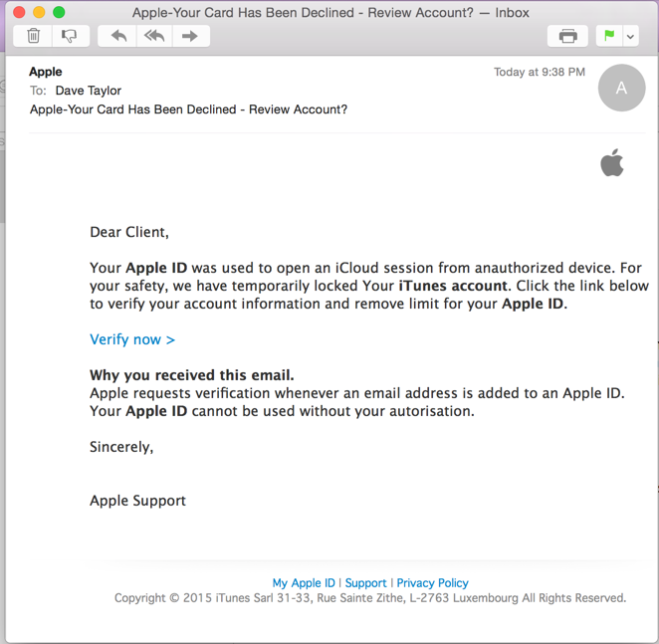This screenshot has height=644, width=659.
Task: Reply all using the double arrow icon
Action: tap(154, 36)
